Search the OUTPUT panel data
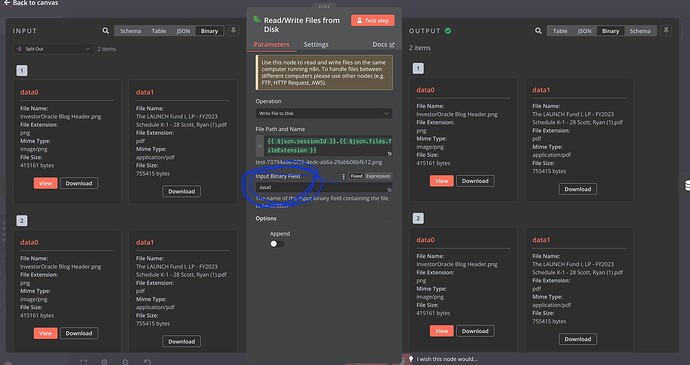690x365 pixels. click(x=538, y=31)
